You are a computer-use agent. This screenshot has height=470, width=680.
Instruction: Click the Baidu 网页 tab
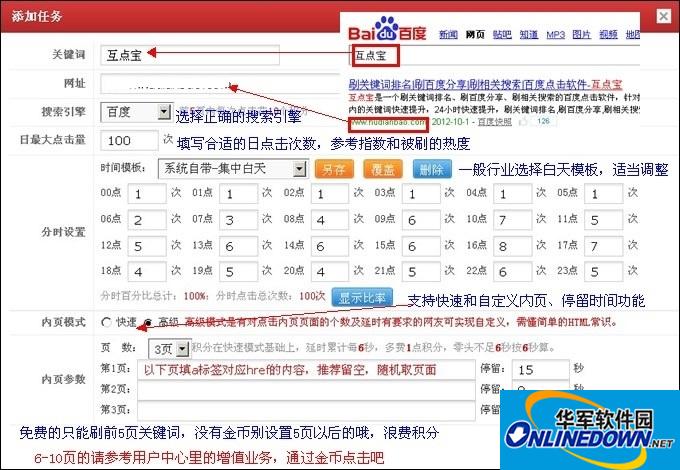pos(475,34)
